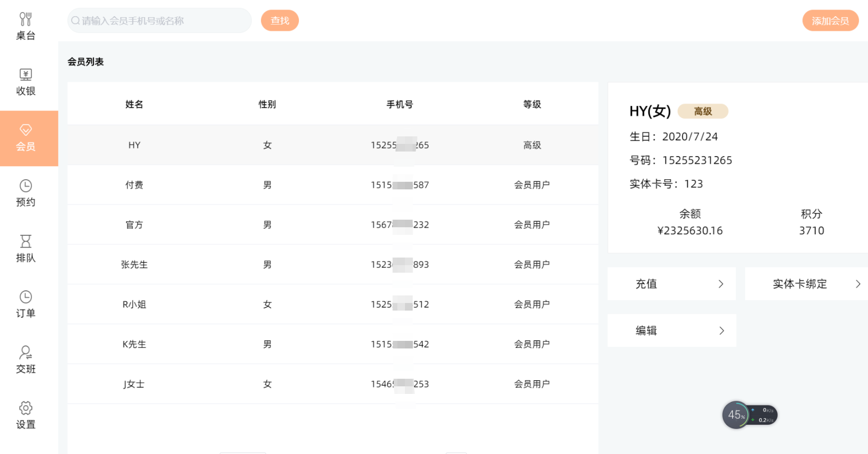
Task: Open the 收银 cashier icon
Action: tap(26, 75)
